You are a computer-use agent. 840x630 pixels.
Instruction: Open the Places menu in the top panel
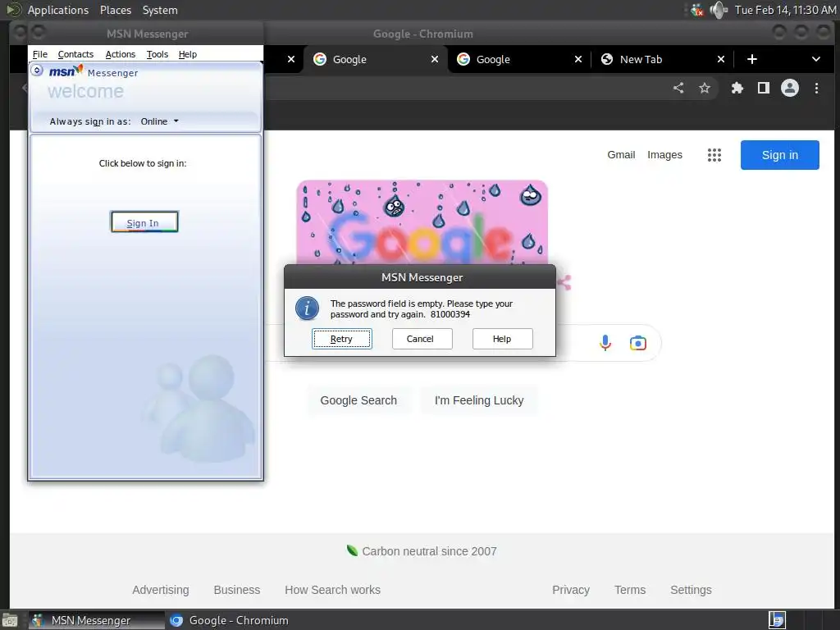pyautogui.click(x=116, y=10)
